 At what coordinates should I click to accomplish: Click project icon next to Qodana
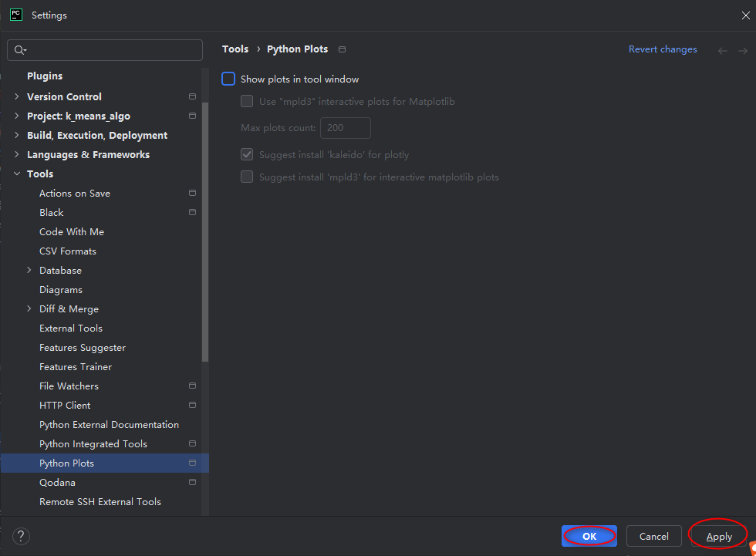[192, 482]
